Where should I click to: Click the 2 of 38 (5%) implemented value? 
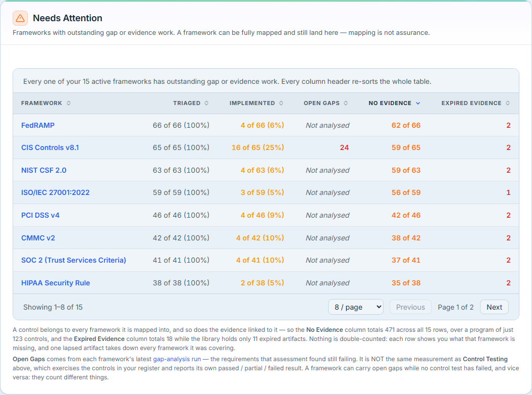[x=262, y=283]
